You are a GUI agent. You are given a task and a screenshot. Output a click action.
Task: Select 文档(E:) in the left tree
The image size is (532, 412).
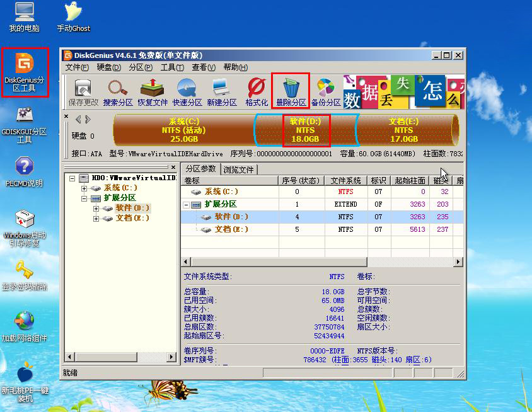point(132,218)
